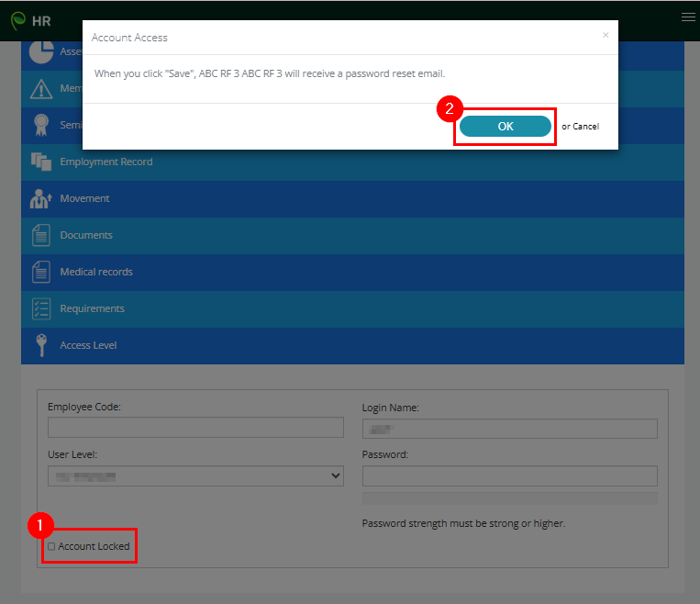Click the HR title text in header

(41, 21)
